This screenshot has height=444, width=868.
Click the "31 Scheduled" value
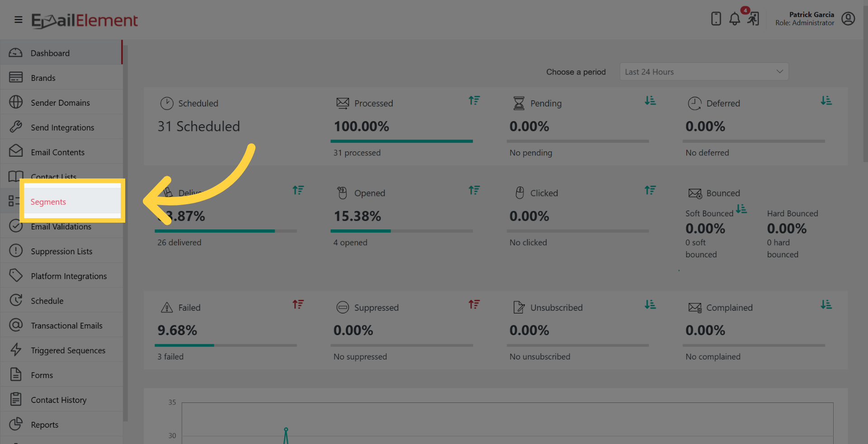pos(198,126)
